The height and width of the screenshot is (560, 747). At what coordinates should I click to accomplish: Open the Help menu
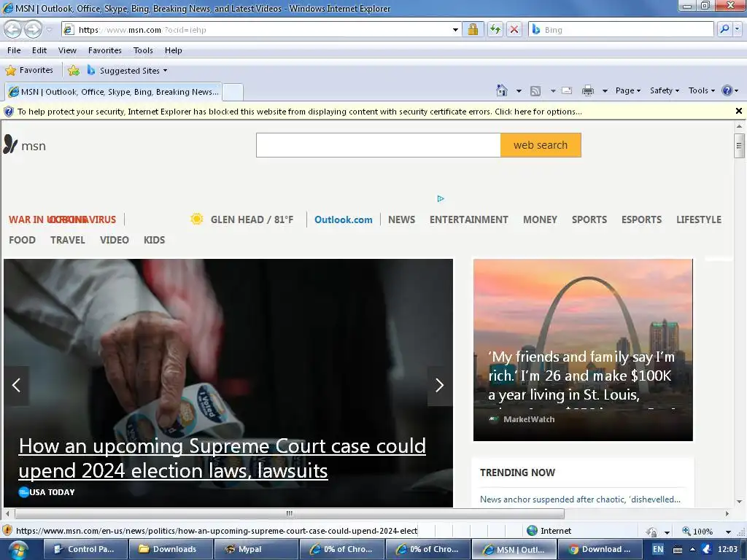[174, 50]
